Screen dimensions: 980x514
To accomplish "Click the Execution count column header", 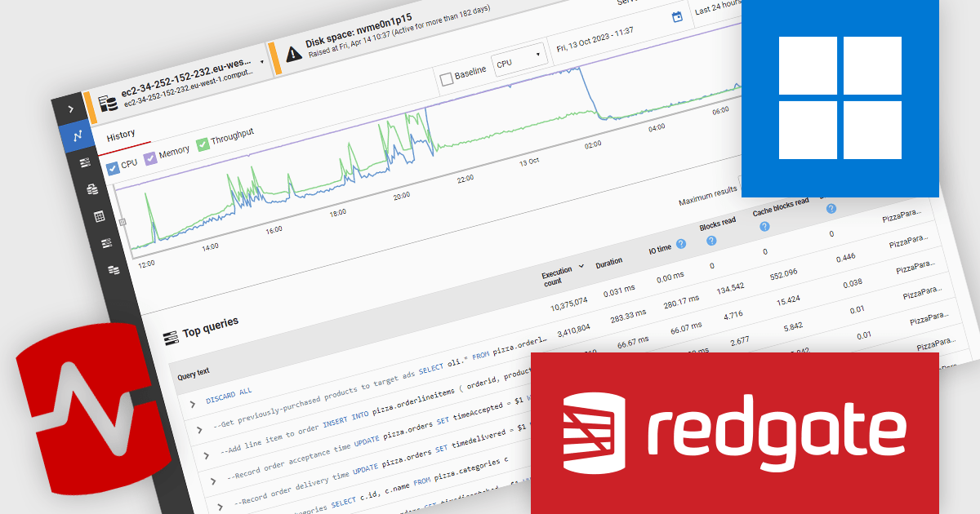I will coord(557,276).
